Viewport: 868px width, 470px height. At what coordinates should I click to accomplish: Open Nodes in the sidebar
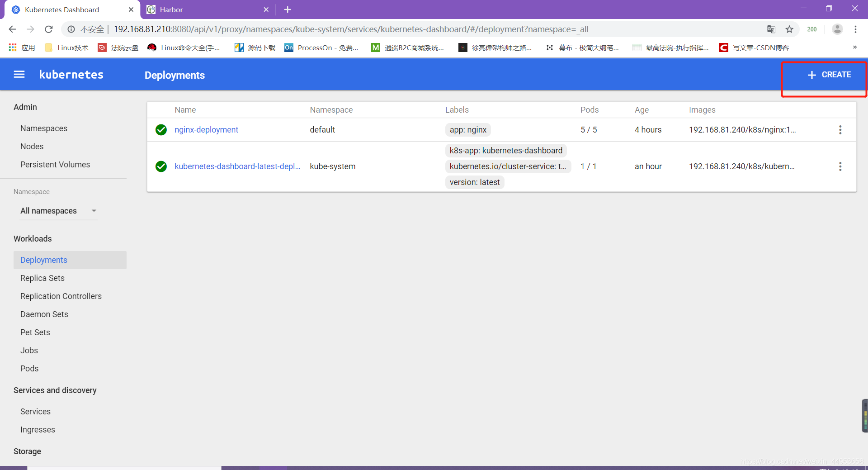32,147
